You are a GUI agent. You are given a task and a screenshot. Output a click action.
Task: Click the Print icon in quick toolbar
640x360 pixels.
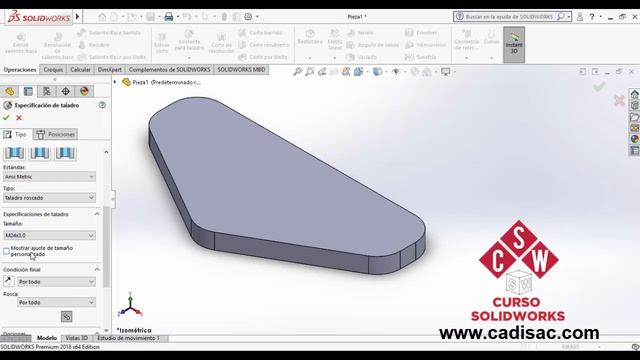169,17
